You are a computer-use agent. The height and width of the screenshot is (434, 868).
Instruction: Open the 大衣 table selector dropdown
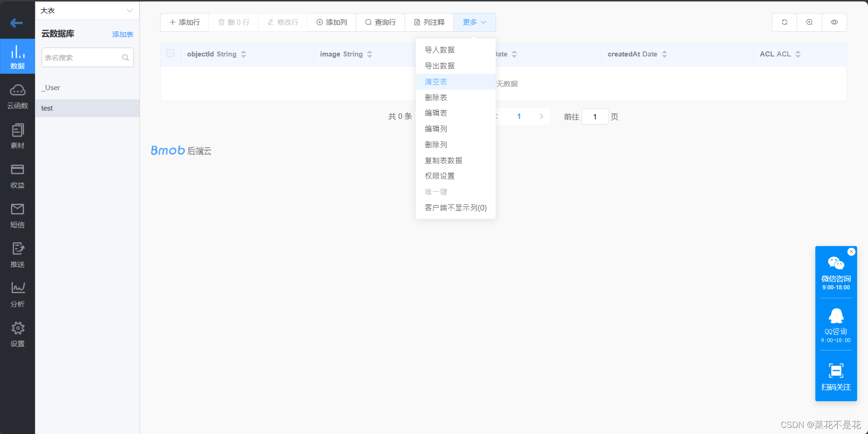point(87,10)
